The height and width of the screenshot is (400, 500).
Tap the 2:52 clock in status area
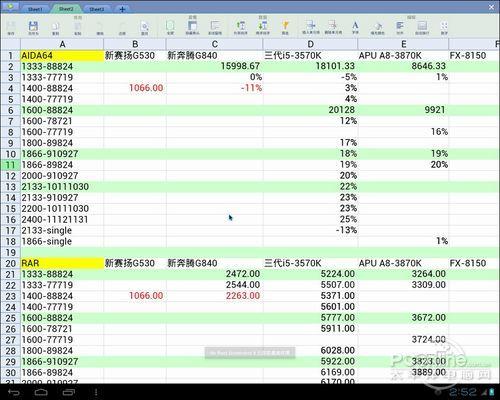point(463,392)
